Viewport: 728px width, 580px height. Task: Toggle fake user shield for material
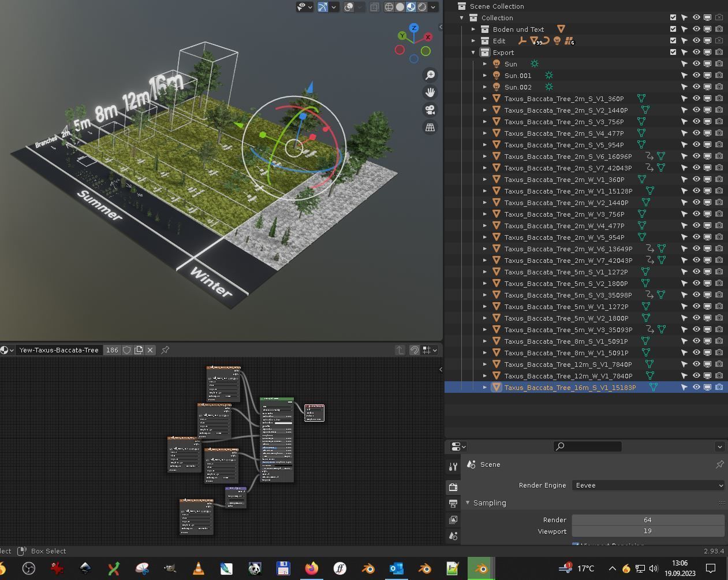click(x=127, y=350)
